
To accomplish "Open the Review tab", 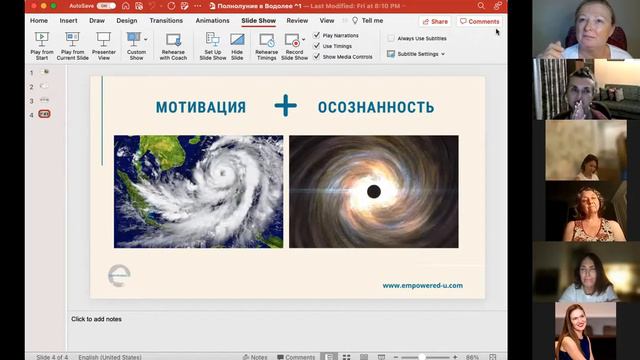I will [x=297, y=20].
